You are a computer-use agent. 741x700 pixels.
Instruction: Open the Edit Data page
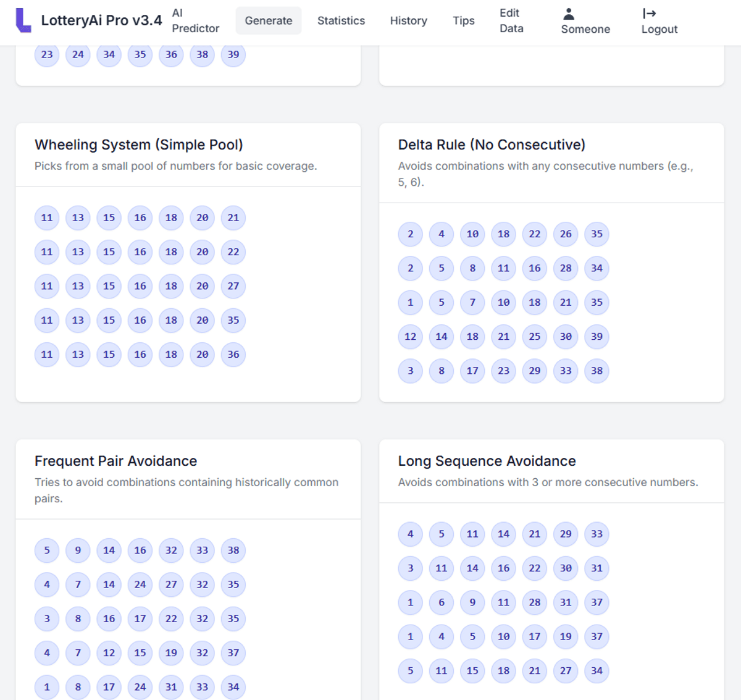coord(511,21)
